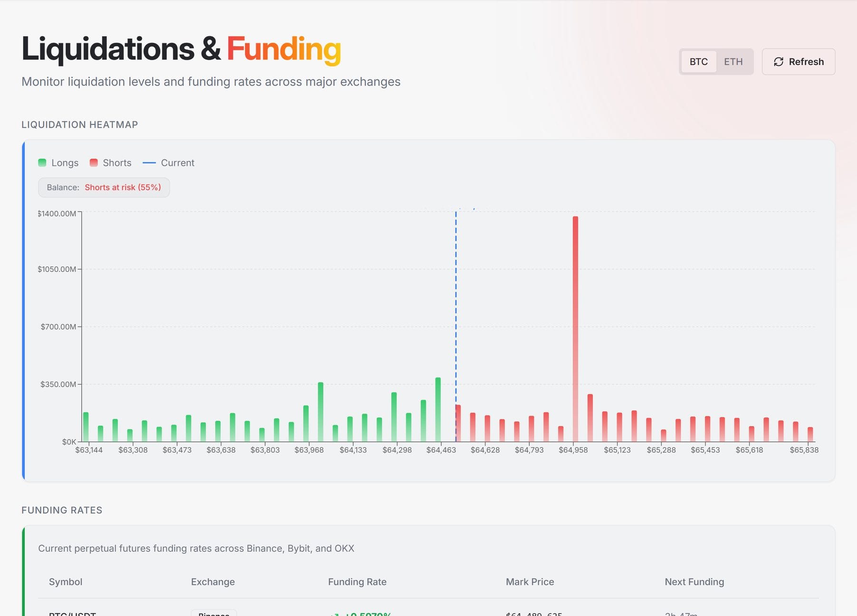Click the Next Funding column header

tap(695, 582)
